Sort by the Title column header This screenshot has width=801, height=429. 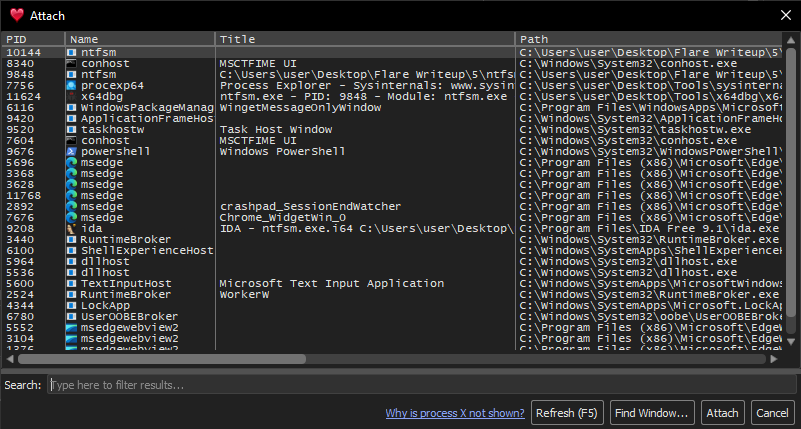tap(365, 39)
